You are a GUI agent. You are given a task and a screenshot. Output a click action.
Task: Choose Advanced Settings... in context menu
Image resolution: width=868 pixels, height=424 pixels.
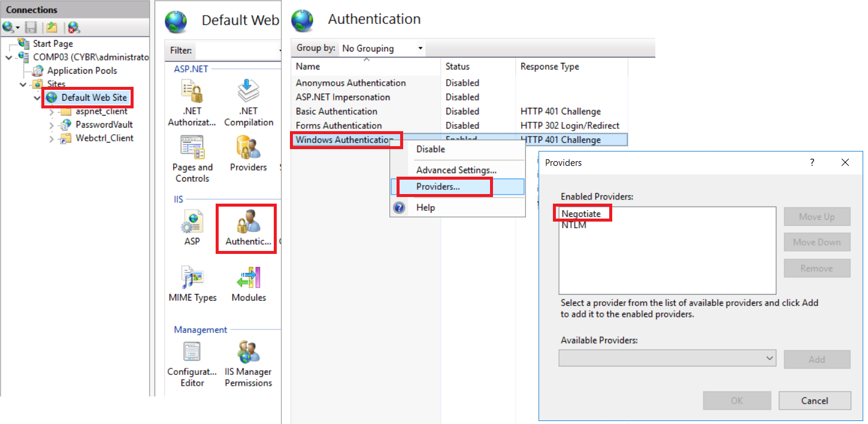click(x=456, y=170)
